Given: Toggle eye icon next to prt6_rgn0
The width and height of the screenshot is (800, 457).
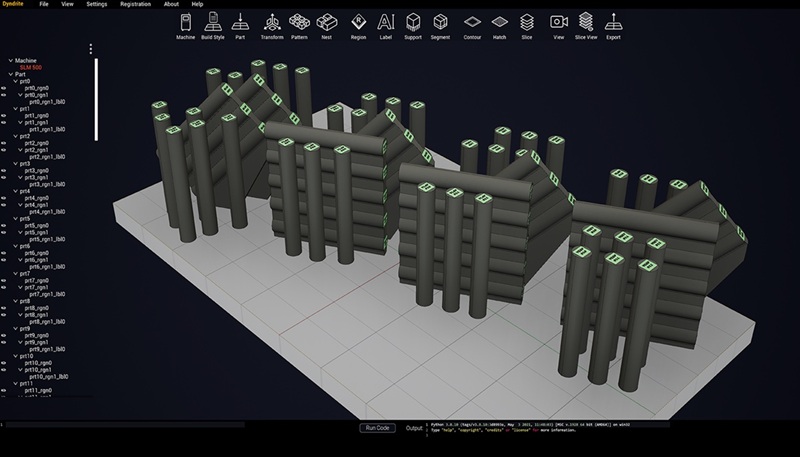Looking at the screenshot, I should (x=4, y=253).
